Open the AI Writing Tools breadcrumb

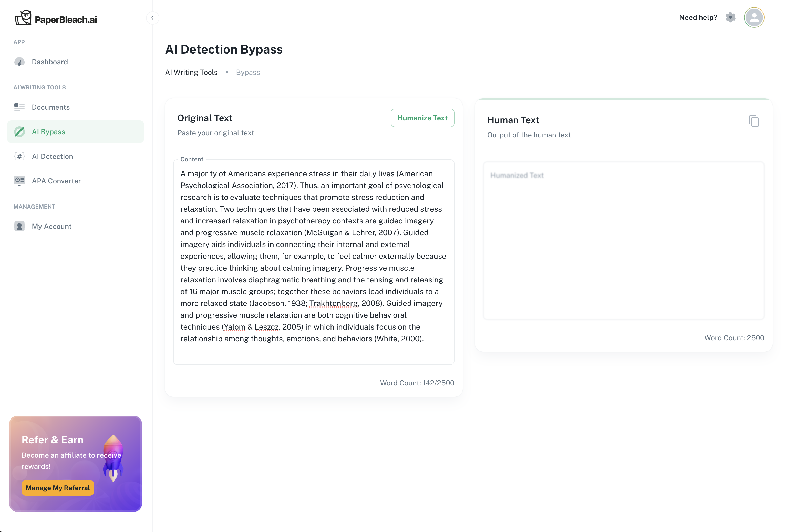(191, 72)
